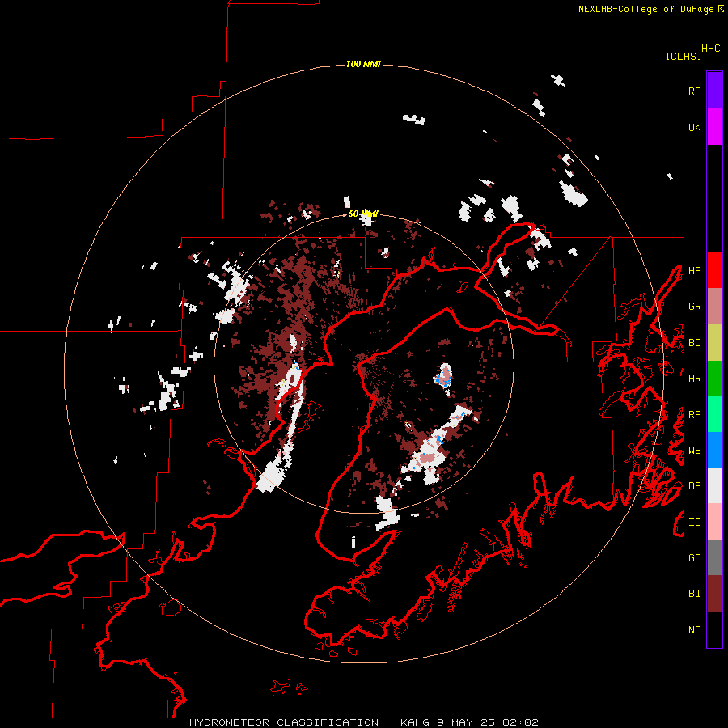
Task: Select the GC gray legend block
Action: click(714, 557)
